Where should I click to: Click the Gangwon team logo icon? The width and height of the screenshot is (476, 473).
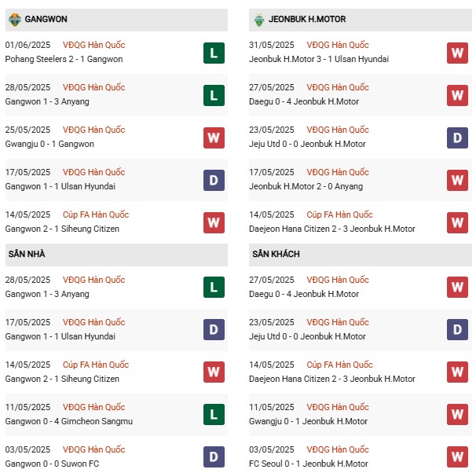pyautogui.click(x=15, y=20)
